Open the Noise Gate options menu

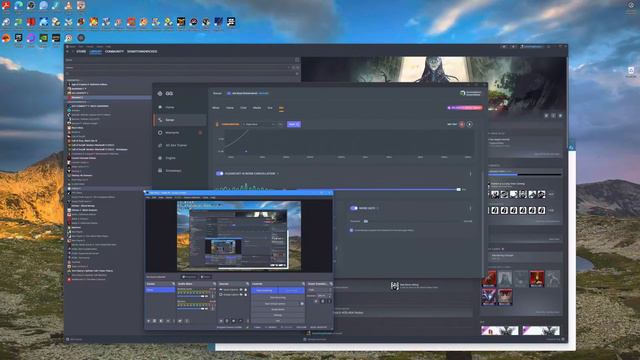pos(470,209)
